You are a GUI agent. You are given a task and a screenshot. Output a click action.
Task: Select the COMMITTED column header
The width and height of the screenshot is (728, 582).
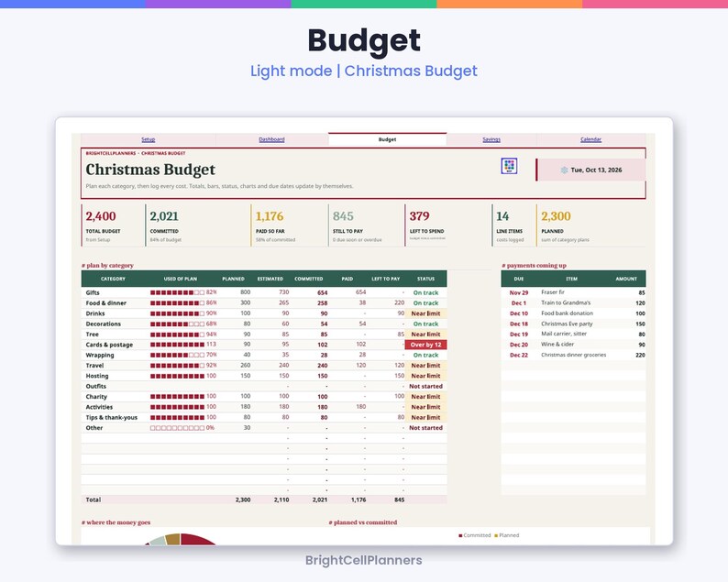(308, 279)
